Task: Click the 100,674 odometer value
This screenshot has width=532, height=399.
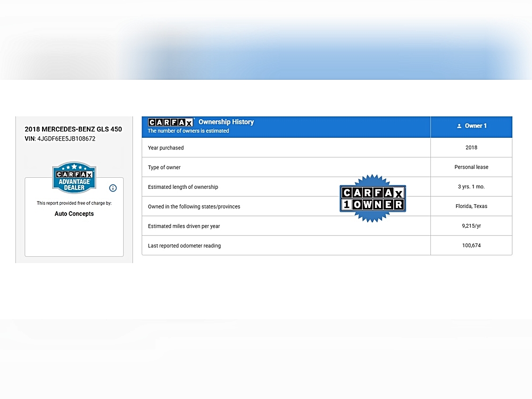Action: (x=471, y=246)
